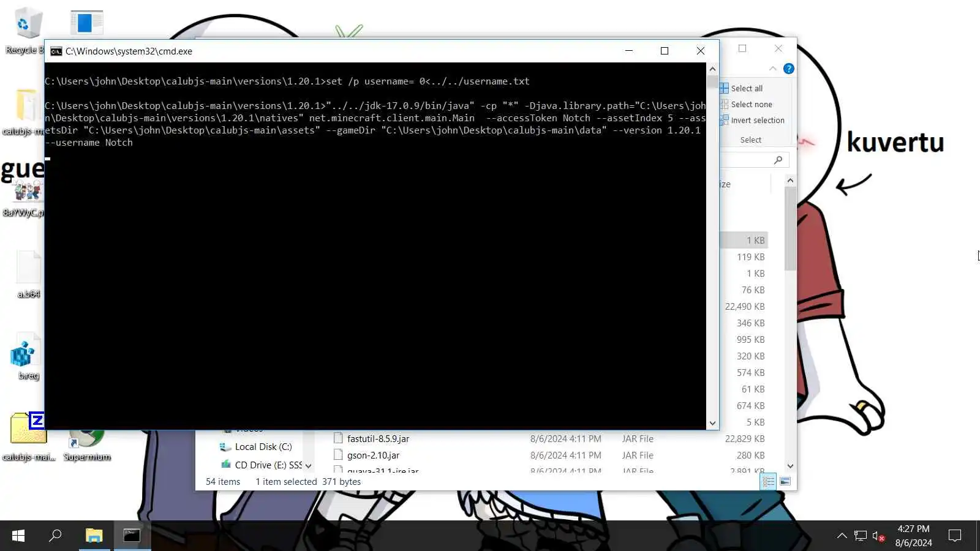Open the taskbar clock showing 4:27 PM
This screenshot has width=980, height=551.
(913, 536)
